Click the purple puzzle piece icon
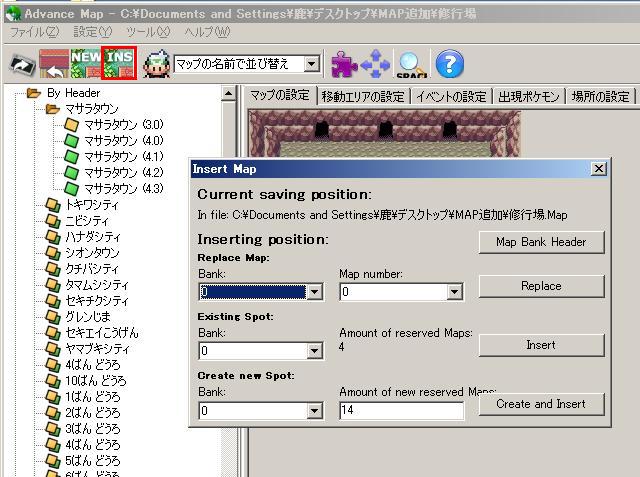The width and height of the screenshot is (640, 477). 344,64
